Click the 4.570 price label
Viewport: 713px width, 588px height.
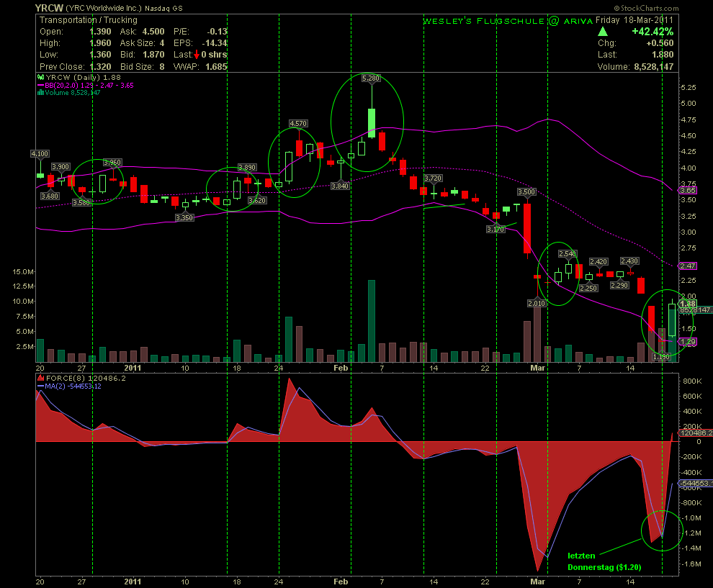298,124
